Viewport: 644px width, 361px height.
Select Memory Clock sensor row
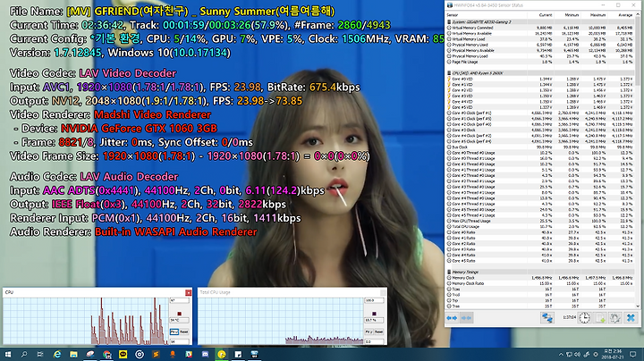pos(540,278)
